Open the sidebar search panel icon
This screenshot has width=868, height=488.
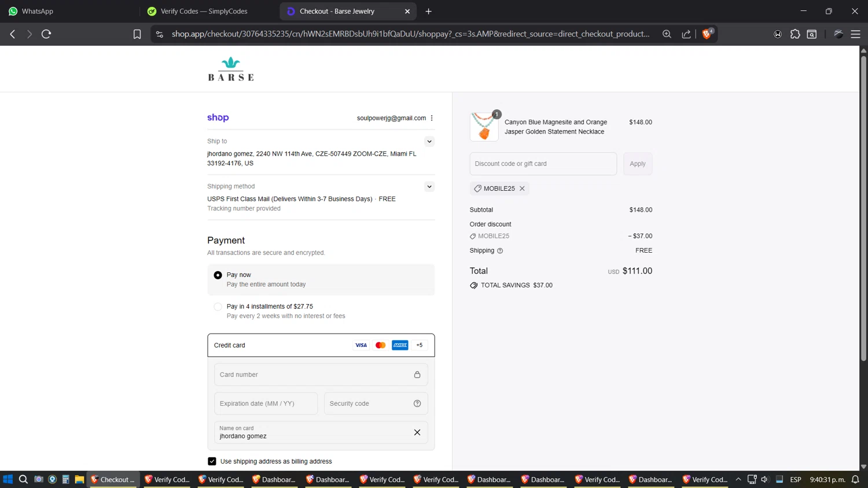coord(812,34)
